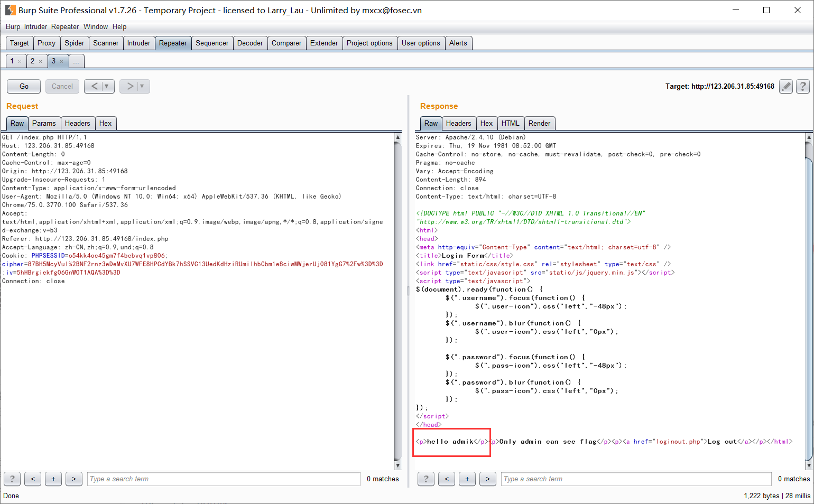Close Repeater tab 3
Image resolution: width=814 pixels, height=504 pixels.
(61, 62)
